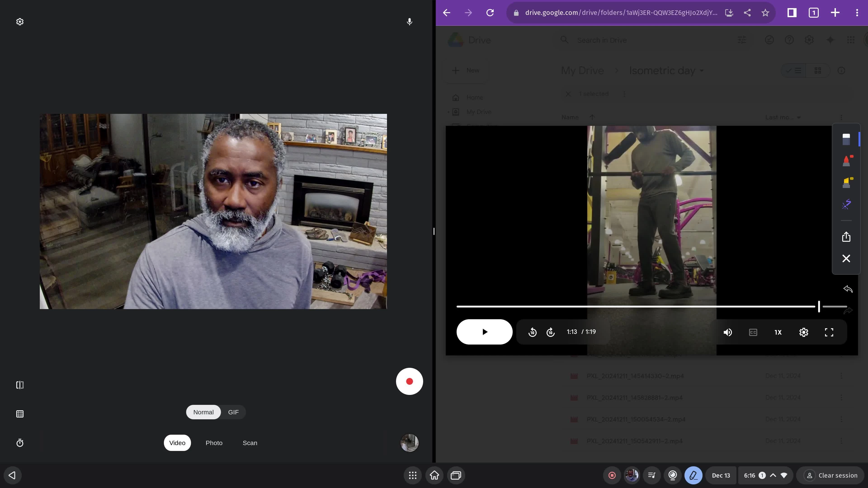Click the install app icon in address bar
This screenshot has width=868, height=488.
point(729,13)
